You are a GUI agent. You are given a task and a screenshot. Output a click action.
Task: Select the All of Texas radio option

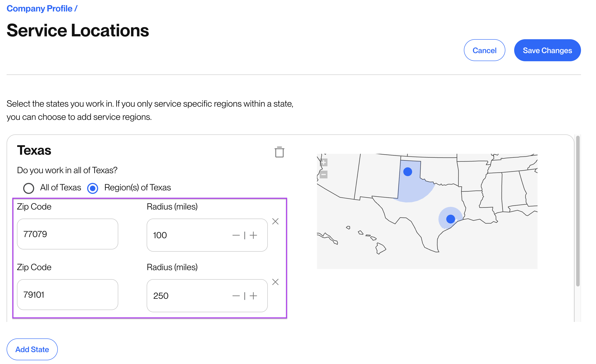point(28,188)
